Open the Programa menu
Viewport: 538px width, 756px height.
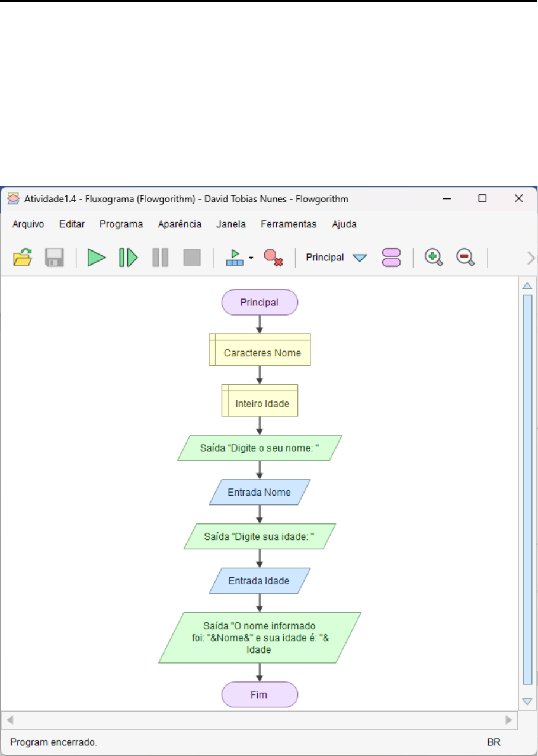click(x=121, y=224)
